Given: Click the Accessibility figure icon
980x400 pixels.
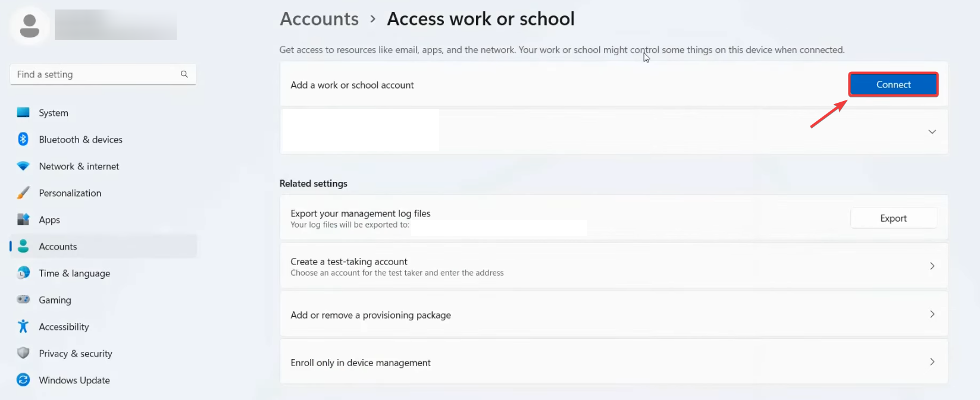Looking at the screenshot, I should pyautogui.click(x=23, y=326).
